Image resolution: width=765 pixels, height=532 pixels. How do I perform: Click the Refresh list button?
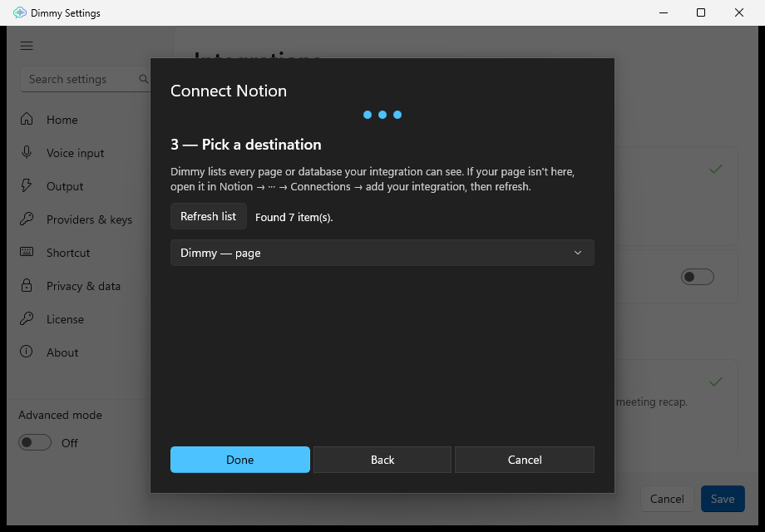[209, 216]
